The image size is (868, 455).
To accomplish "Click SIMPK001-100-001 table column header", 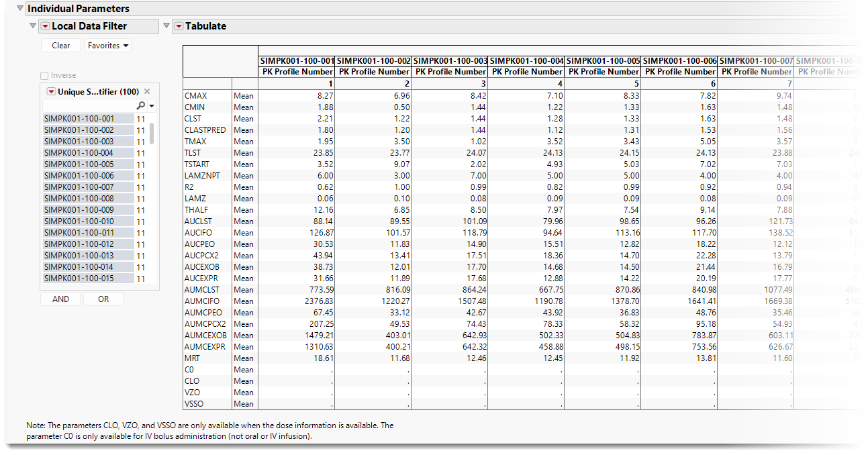I will coord(297,61).
